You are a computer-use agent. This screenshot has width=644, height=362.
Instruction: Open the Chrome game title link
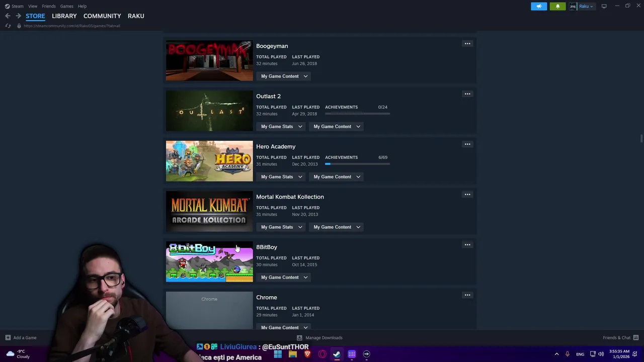267,297
